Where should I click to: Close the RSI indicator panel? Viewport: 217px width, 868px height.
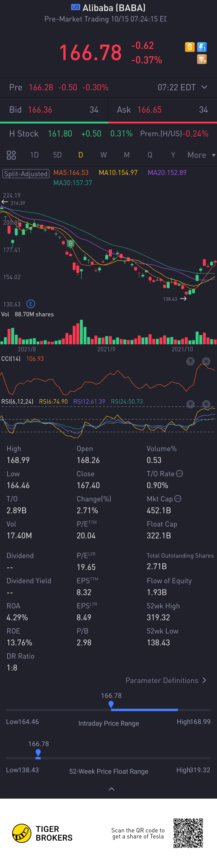206,404
